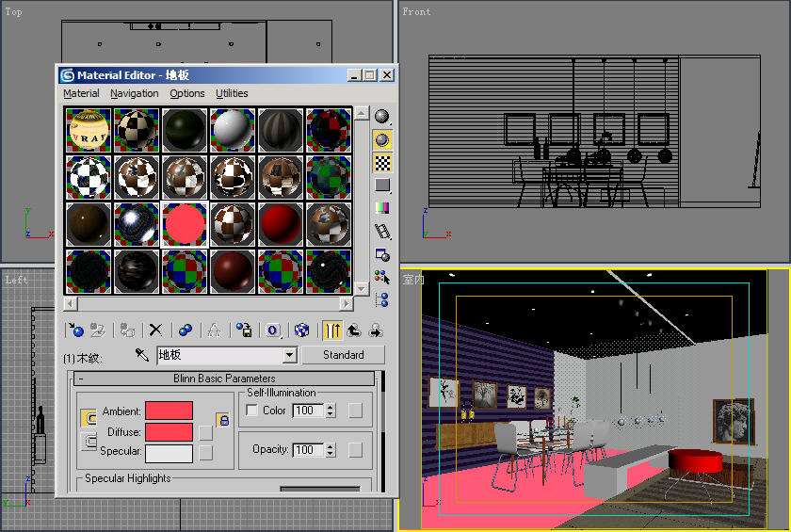Click the Put to Library icon
This screenshot has height=532, width=791.
coord(244,330)
